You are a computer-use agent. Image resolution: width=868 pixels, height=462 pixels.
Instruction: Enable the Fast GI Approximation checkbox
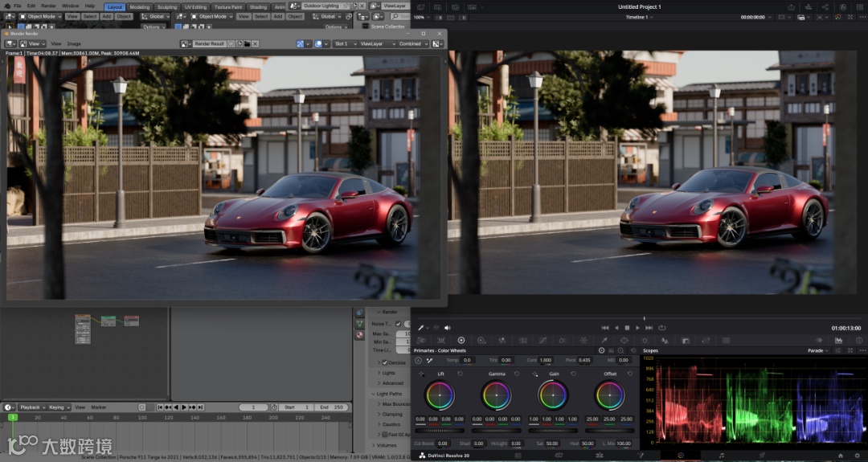[385, 435]
